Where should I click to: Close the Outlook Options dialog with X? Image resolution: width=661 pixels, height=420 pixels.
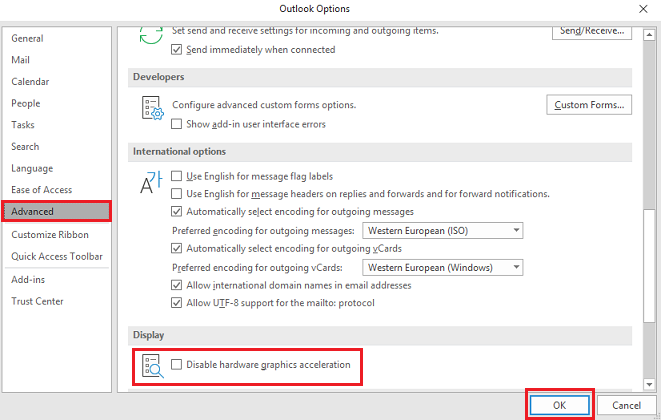[643, 9]
